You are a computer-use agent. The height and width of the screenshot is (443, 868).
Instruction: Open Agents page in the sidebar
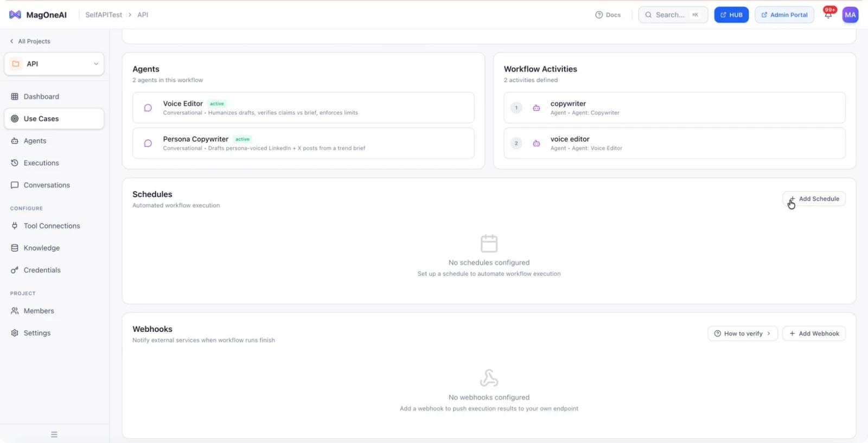(x=54, y=141)
